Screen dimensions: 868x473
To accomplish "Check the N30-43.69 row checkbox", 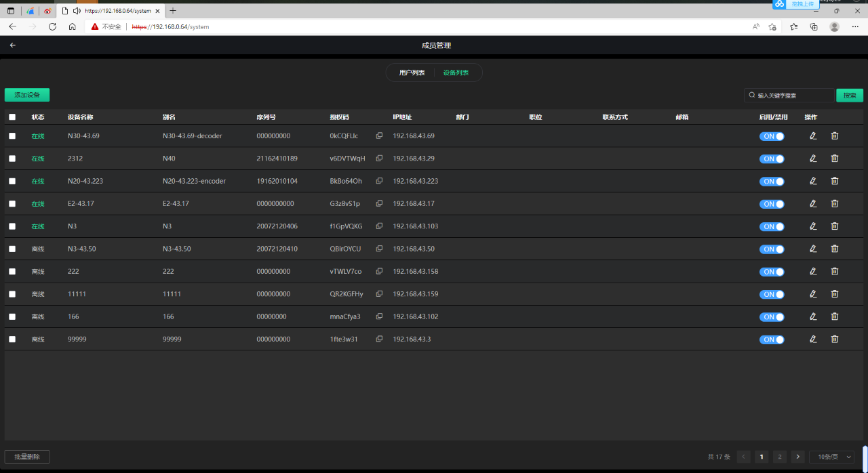I will click(x=12, y=136).
